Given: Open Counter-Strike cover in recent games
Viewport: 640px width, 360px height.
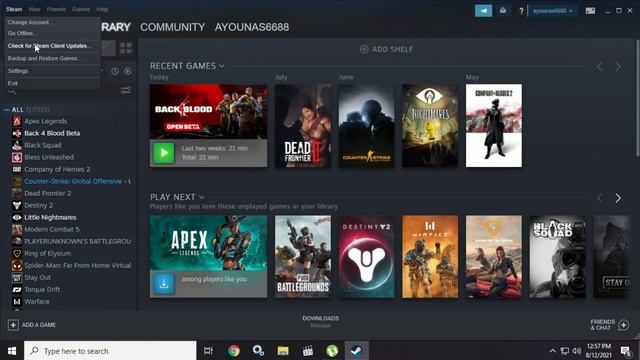Looking at the screenshot, I should pyautogui.click(x=367, y=126).
